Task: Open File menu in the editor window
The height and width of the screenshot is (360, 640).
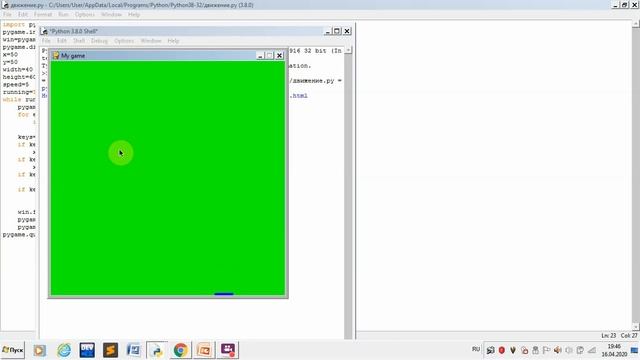Action: point(7,14)
